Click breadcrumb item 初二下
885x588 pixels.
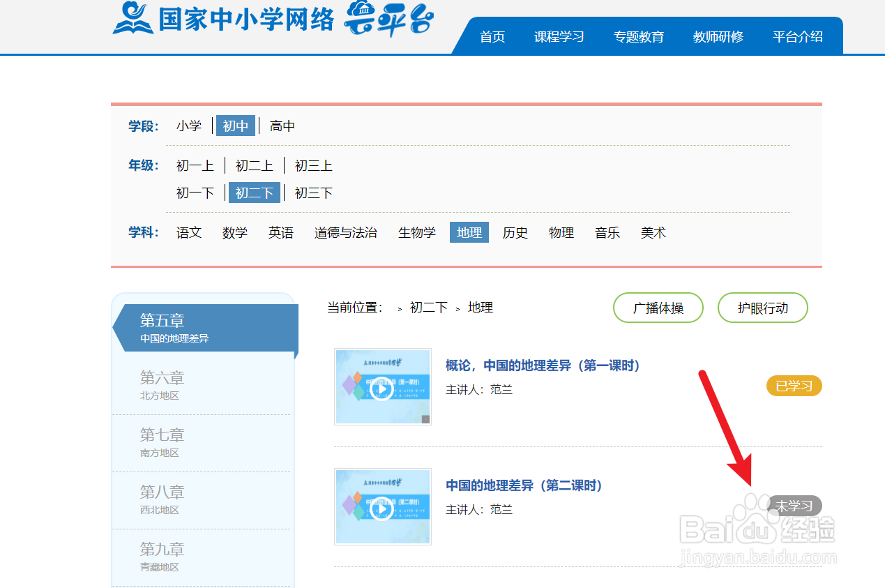(x=428, y=307)
